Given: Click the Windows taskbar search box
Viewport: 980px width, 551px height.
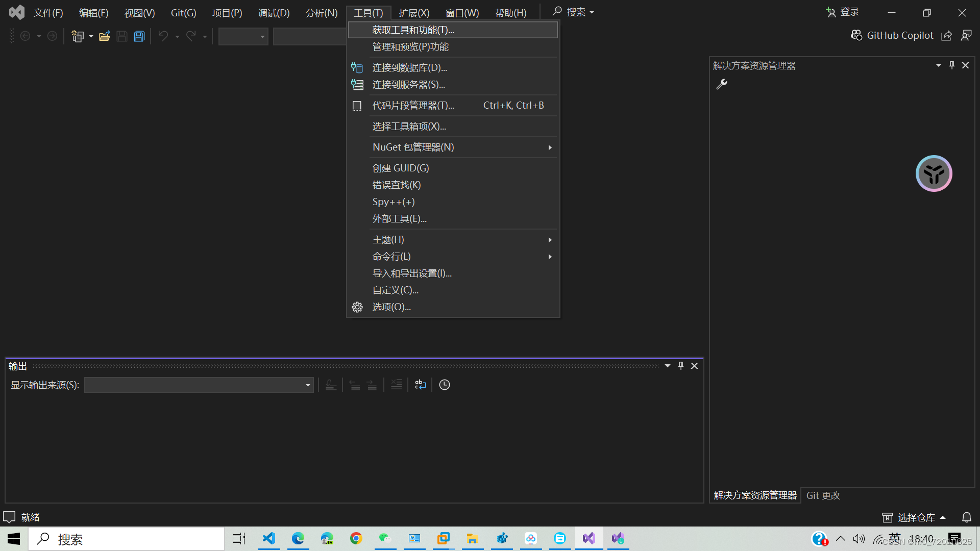Looking at the screenshot, I should pyautogui.click(x=127, y=539).
